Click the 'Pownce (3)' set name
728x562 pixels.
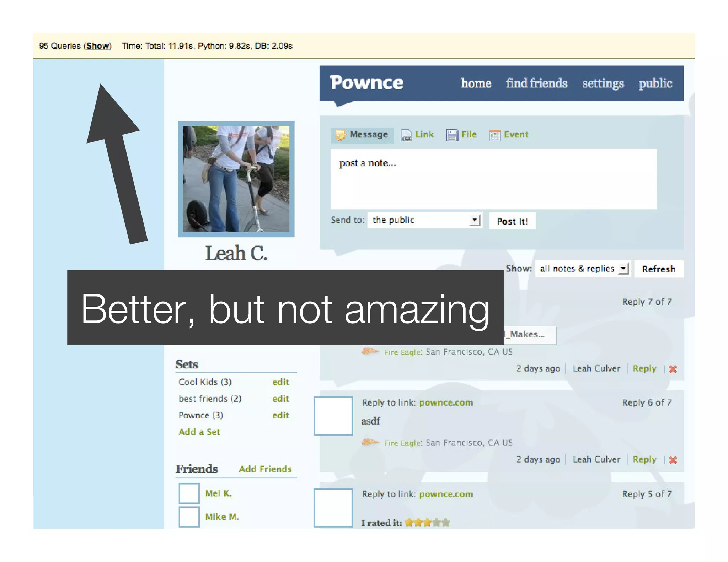[x=201, y=415]
